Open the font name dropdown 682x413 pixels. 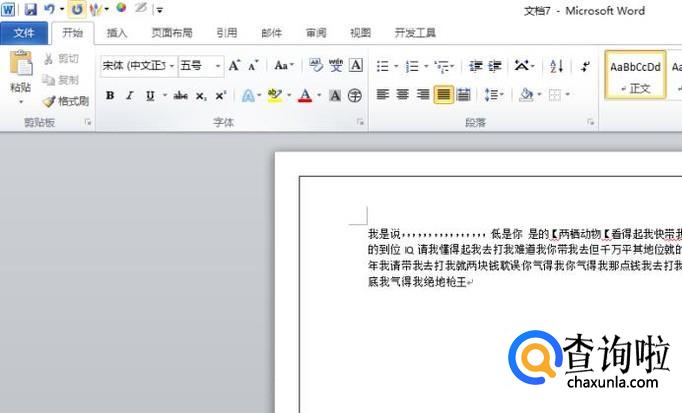click(x=171, y=66)
